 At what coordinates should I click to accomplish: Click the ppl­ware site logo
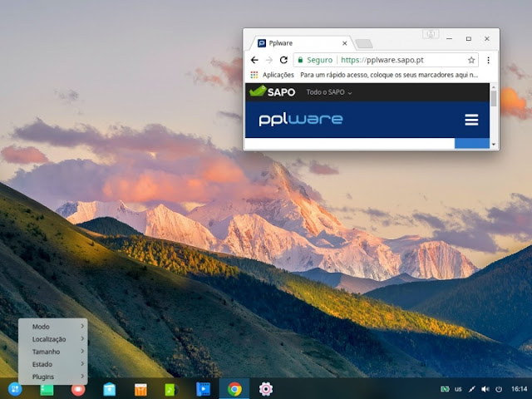click(x=301, y=120)
